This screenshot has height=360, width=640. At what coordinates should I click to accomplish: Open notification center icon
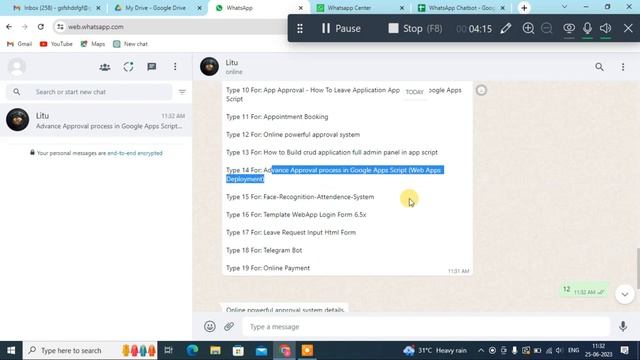coord(624,350)
